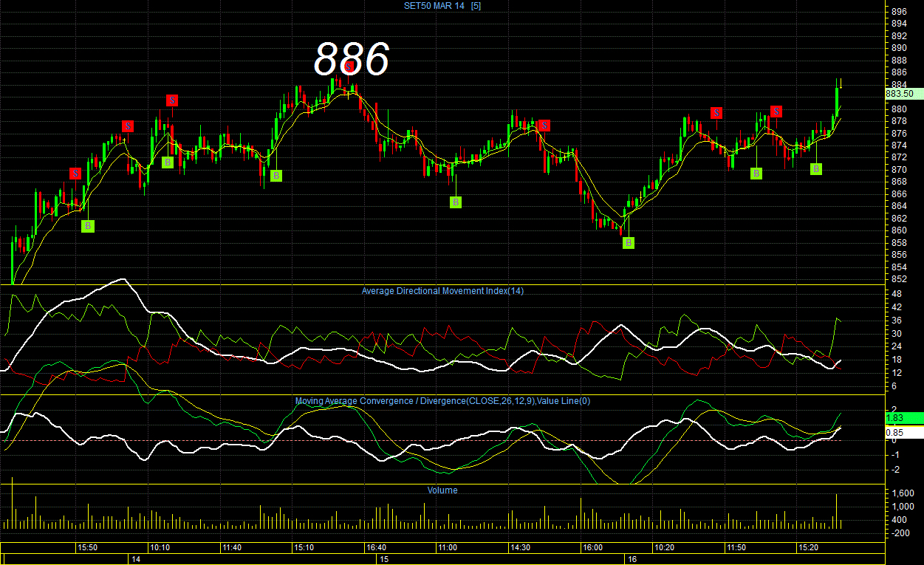The width and height of the screenshot is (924, 565).
Task: Select the S marker above the 10:10 rally
Action: 172,100
